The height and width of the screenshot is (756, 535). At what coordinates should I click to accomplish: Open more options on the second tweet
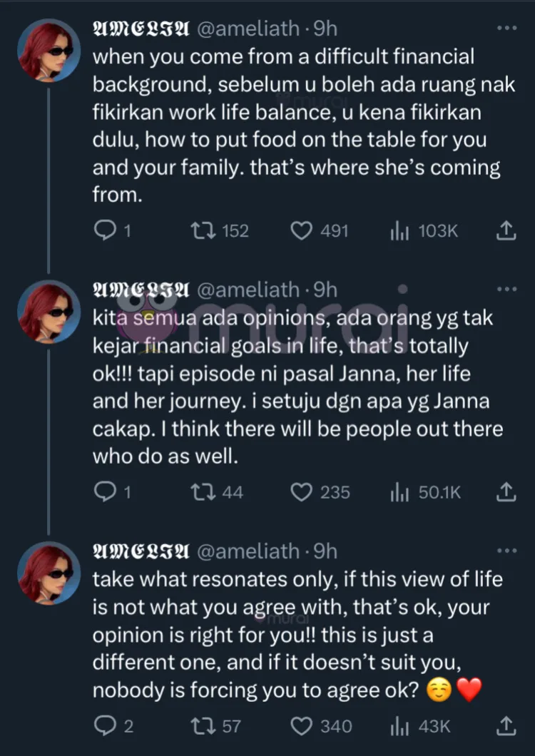[x=505, y=289]
